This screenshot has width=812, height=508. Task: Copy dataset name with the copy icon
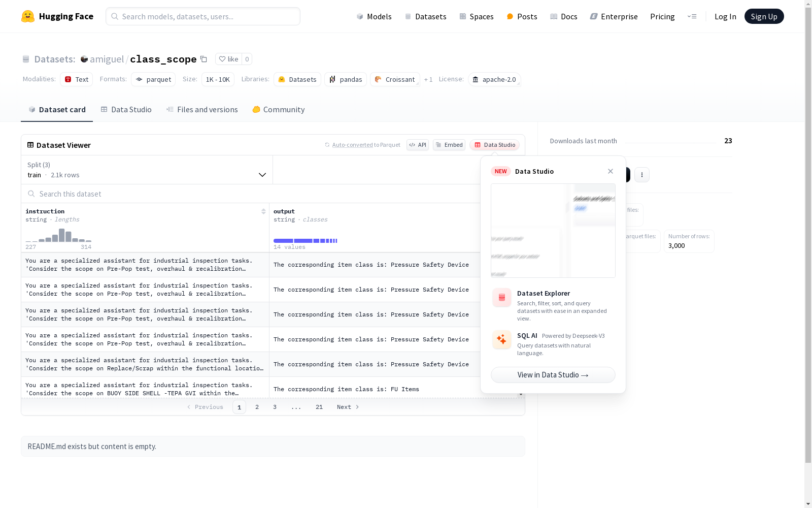click(x=204, y=59)
